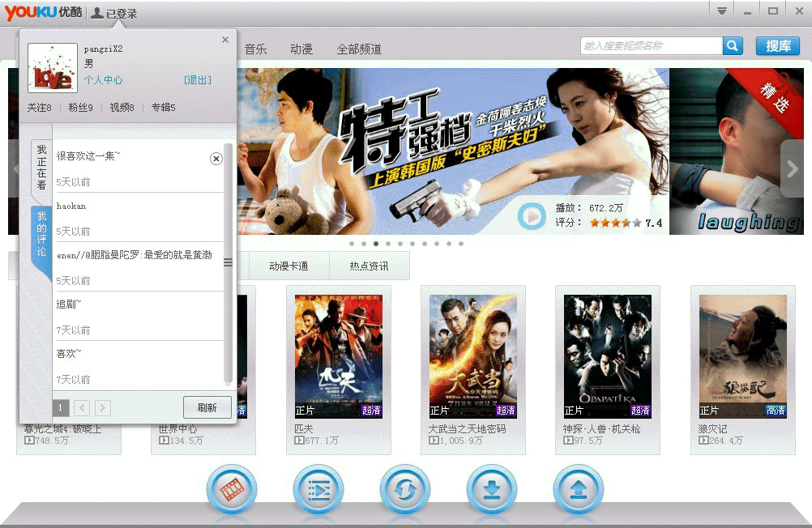The height and width of the screenshot is (528, 812).
Task: Open the 关注8 following count
Action: [x=40, y=107]
